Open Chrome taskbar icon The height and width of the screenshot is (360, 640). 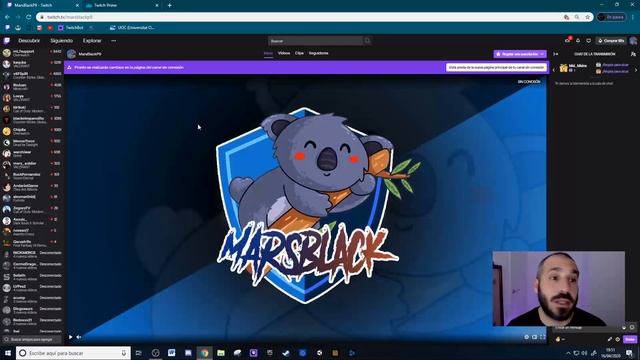tap(204, 353)
